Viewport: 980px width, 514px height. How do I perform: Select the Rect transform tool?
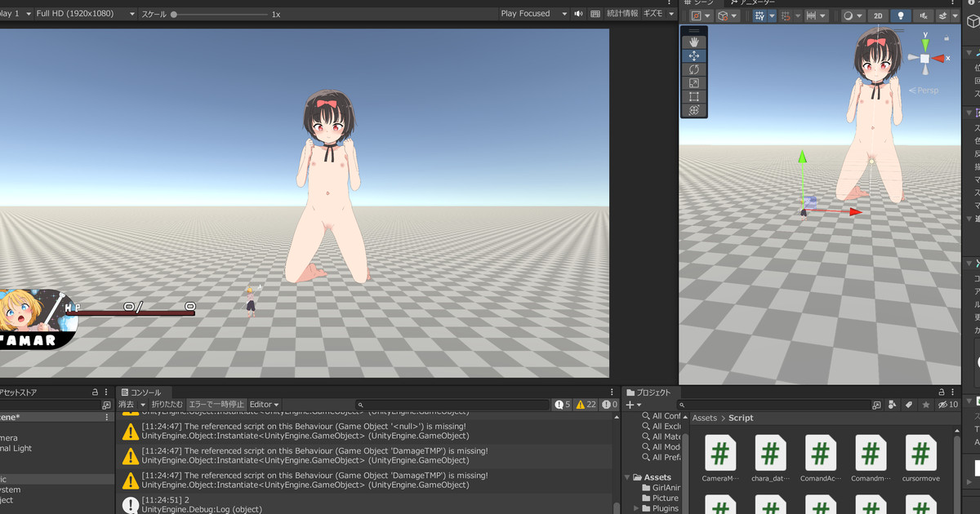coord(694,96)
